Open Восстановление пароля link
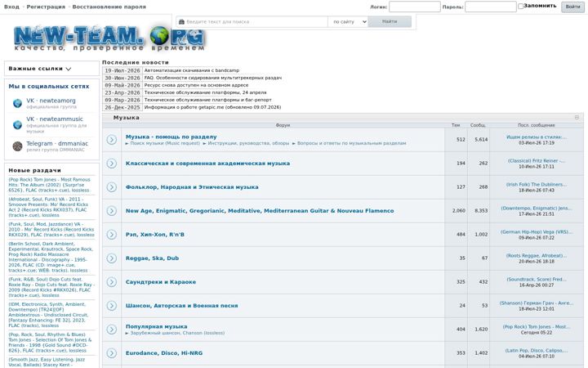This screenshot has width=588, height=368. (109, 7)
